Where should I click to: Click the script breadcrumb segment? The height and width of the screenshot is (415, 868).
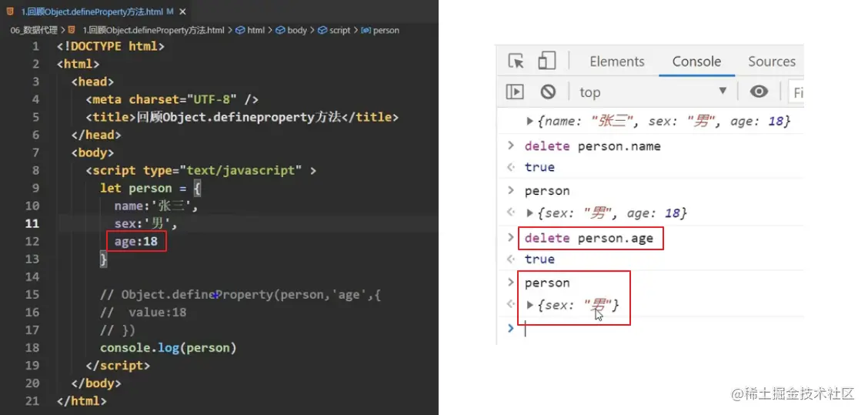point(340,31)
